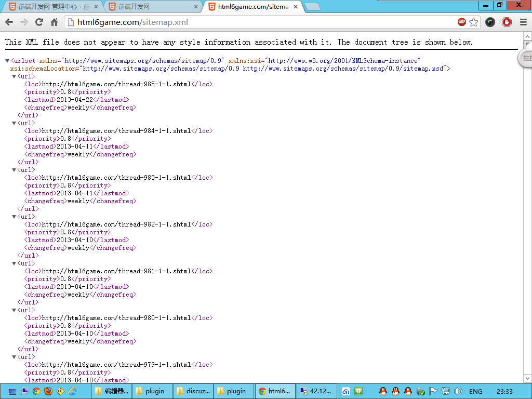The height and width of the screenshot is (399, 532).
Task: Show desktop from taskbar icon
Action: (x=12, y=392)
